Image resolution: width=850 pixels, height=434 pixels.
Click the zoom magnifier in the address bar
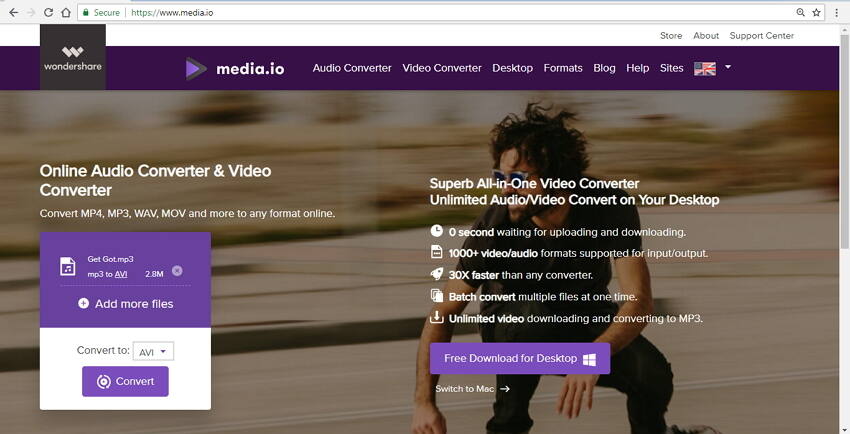click(x=800, y=12)
